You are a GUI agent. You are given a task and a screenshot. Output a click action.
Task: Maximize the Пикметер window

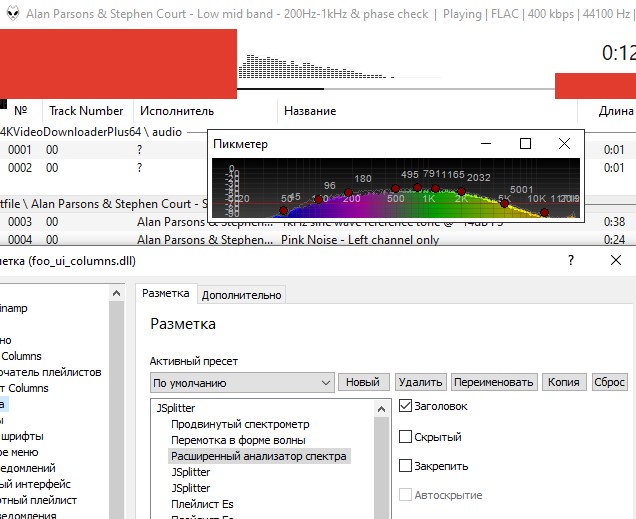point(525,144)
